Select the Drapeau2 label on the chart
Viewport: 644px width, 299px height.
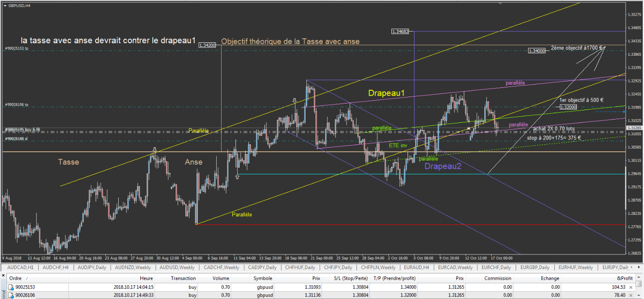(x=443, y=166)
